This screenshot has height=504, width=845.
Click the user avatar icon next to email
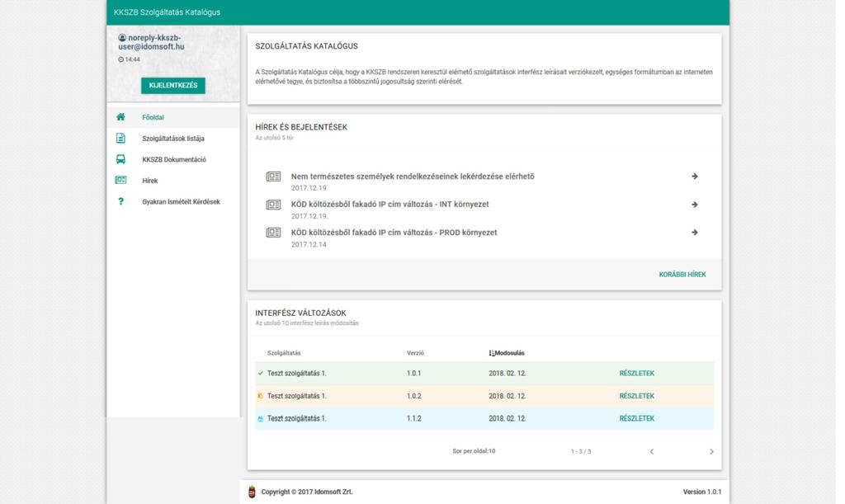pos(122,38)
